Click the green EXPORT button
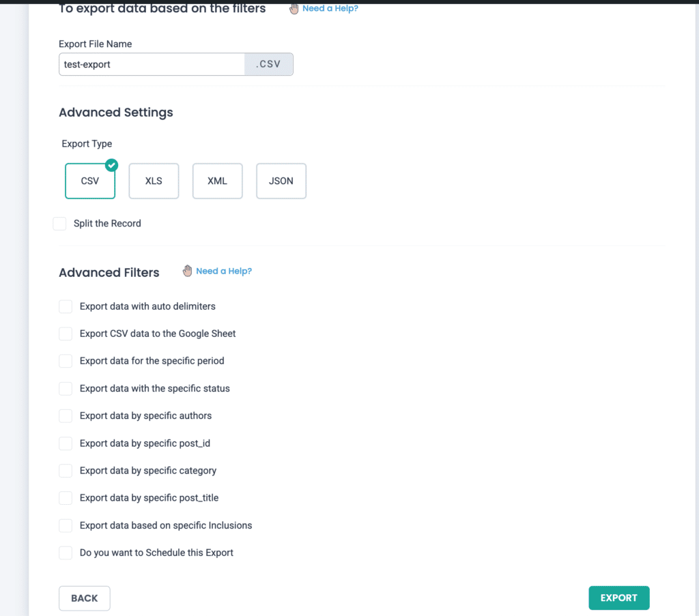The width and height of the screenshot is (699, 616). [x=618, y=598]
